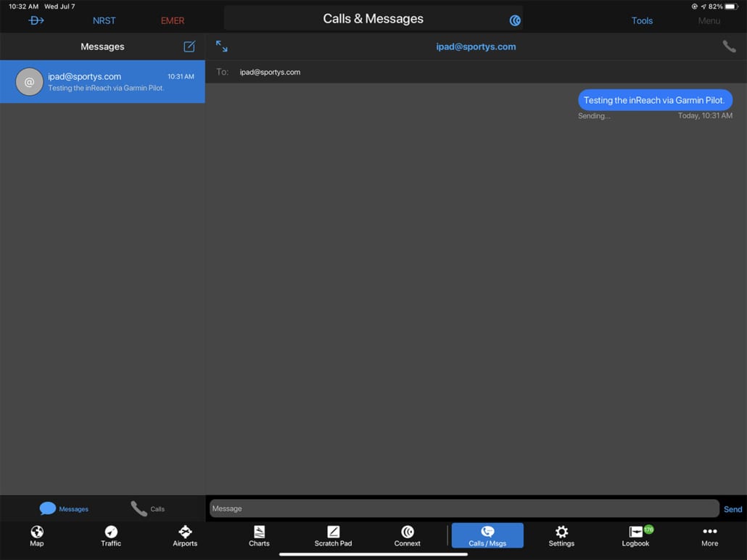This screenshot has width=747, height=560.
Task: Tap the Connext icon in the title bar
Action: (x=515, y=20)
